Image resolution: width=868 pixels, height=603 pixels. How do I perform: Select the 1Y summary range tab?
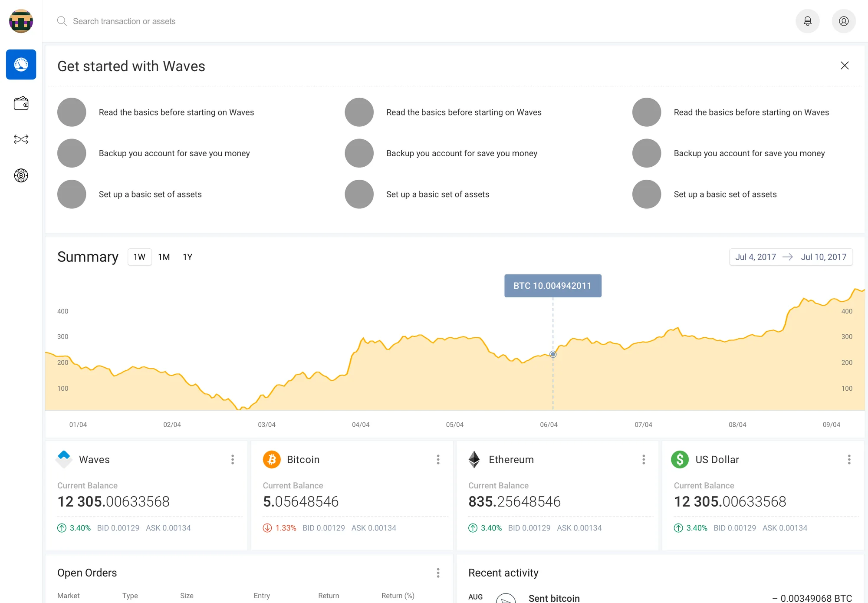[x=187, y=257]
